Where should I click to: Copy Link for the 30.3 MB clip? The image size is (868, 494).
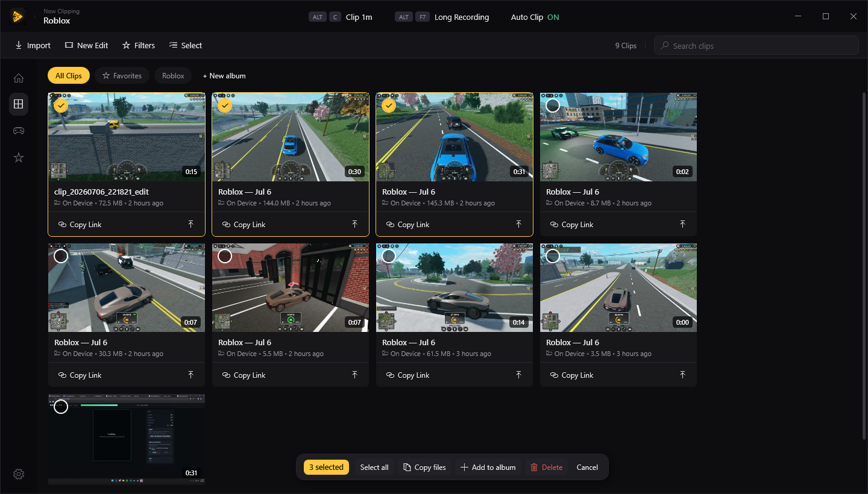click(x=80, y=375)
